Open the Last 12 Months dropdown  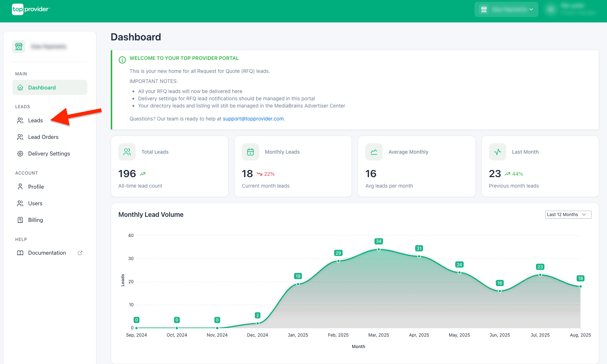(568, 215)
